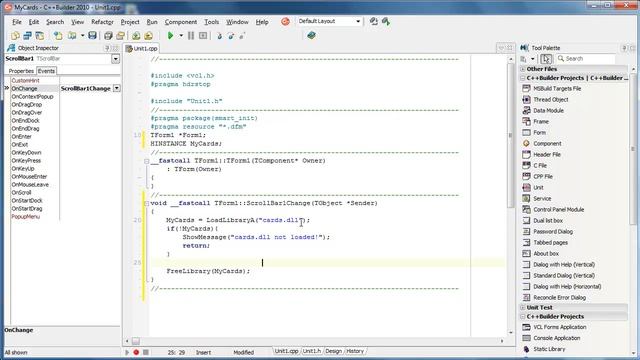Click the first New Items toolbar icon

coord(15,36)
